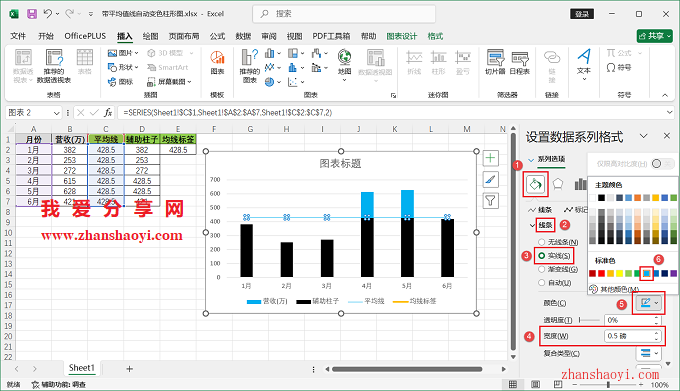Click the chart elements plus button
Screen dimensions: 680x391
click(x=490, y=158)
